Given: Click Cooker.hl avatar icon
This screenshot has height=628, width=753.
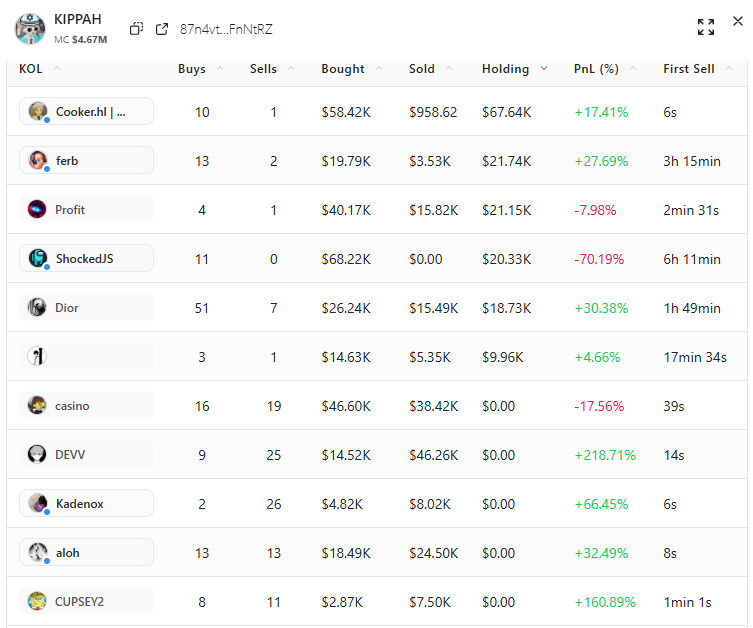Looking at the screenshot, I should pyautogui.click(x=37, y=111).
